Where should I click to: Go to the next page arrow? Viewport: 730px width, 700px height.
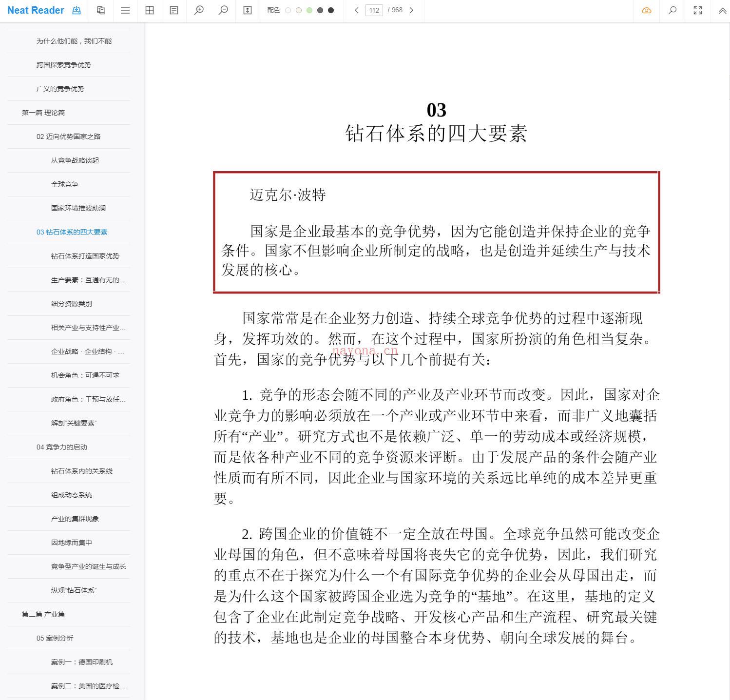(411, 10)
